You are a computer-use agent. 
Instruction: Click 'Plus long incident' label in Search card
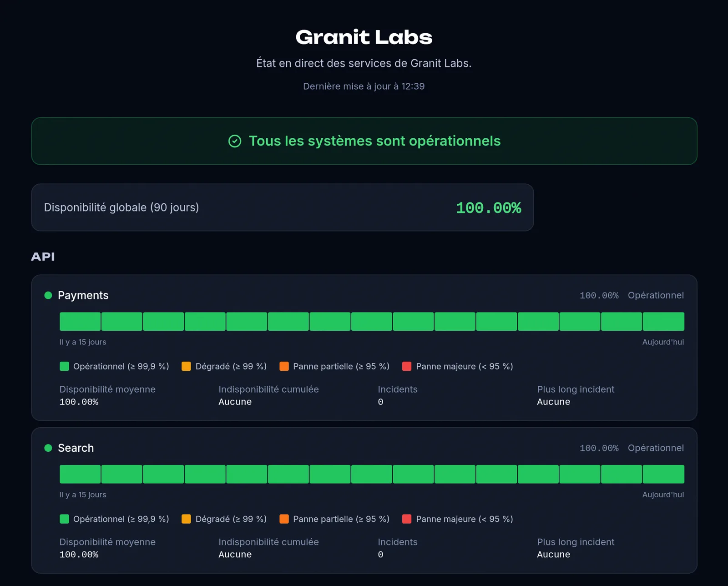click(576, 542)
